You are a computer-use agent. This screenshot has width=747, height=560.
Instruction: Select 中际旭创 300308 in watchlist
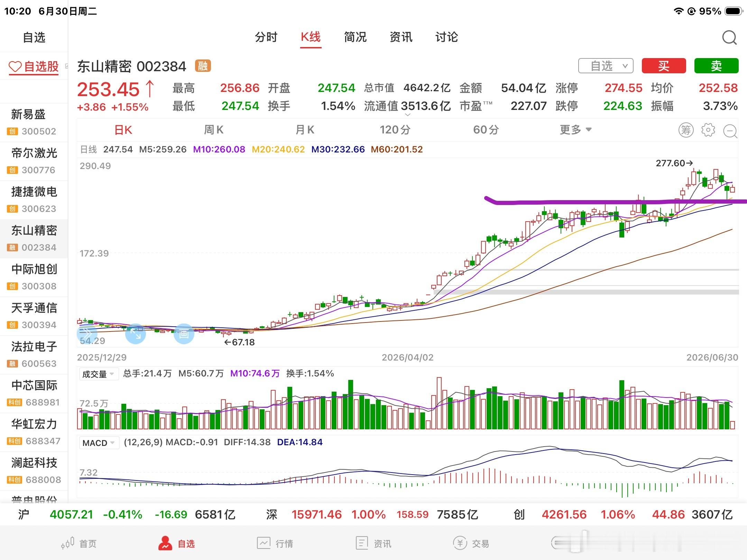pos(34,277)
